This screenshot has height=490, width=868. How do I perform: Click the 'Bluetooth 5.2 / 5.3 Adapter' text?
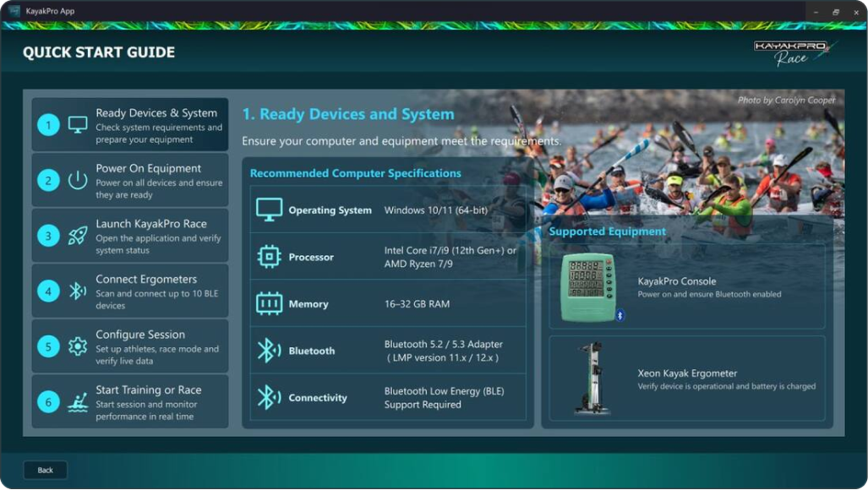pos(444,344)
